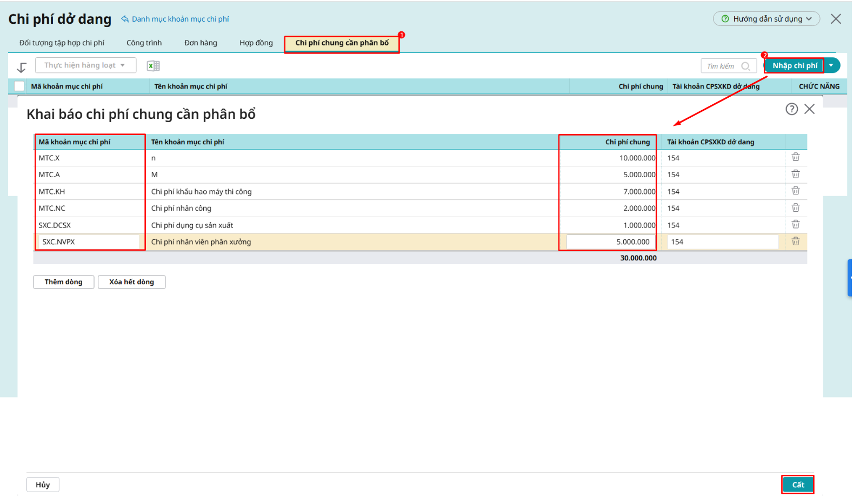853x504 pixels.
Task: Tick the select-all checkbox in table header
Action: [x=19, y=86]
